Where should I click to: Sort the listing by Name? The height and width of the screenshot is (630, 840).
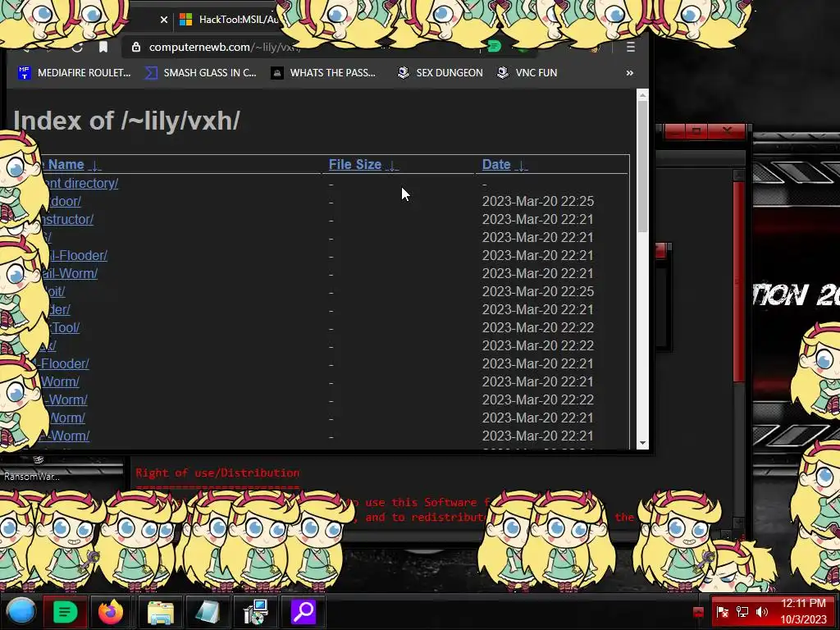(66, 164)
